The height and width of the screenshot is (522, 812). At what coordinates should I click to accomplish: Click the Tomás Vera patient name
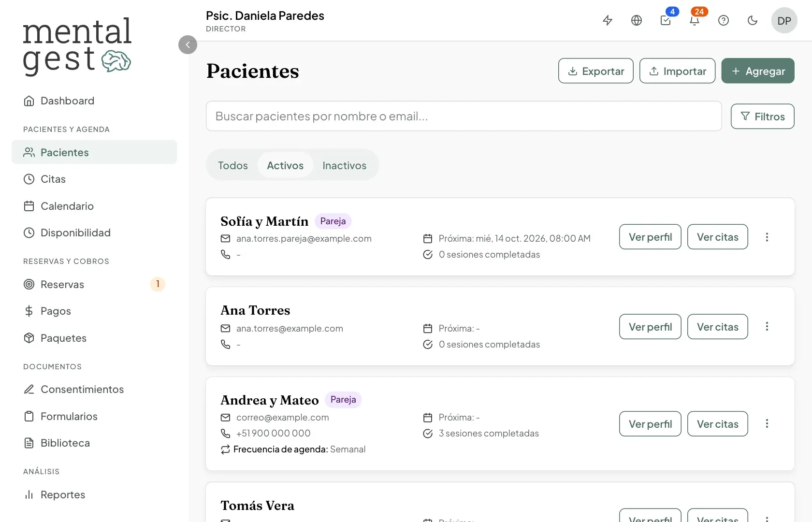pos(258,506)
